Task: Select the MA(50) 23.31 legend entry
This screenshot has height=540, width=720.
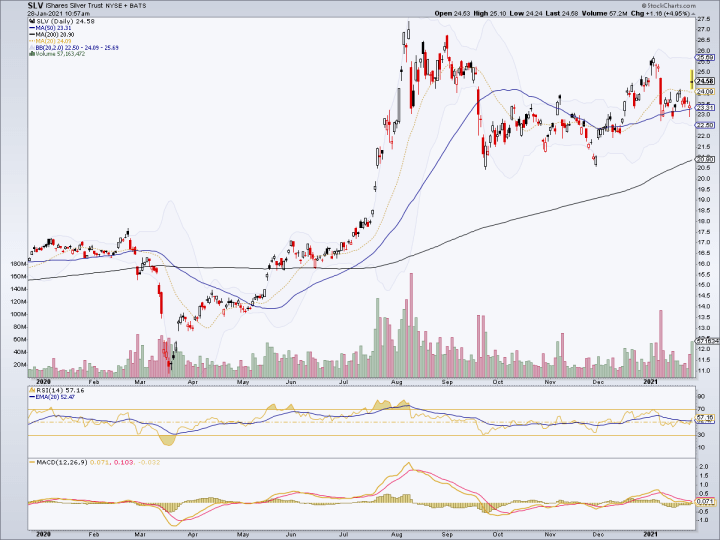Action: pyautogui.click(x=51, y=28)
